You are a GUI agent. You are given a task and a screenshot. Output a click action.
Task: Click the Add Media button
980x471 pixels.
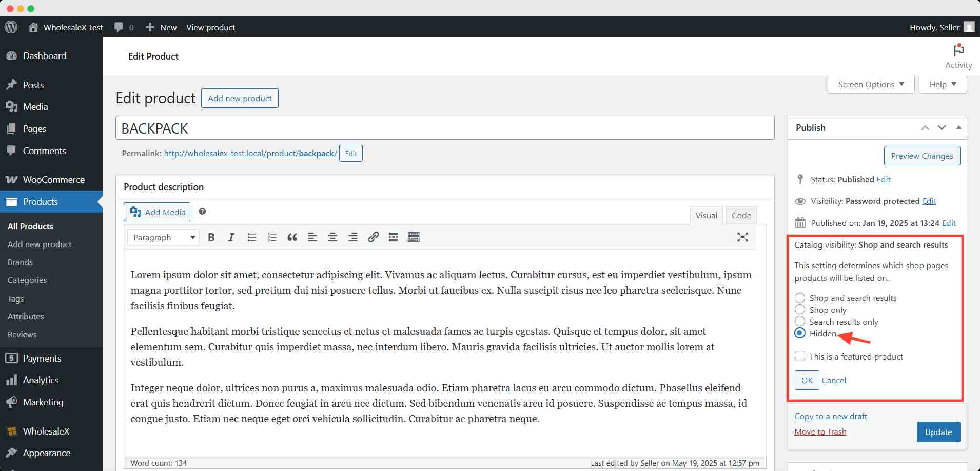tap(157, 212)
